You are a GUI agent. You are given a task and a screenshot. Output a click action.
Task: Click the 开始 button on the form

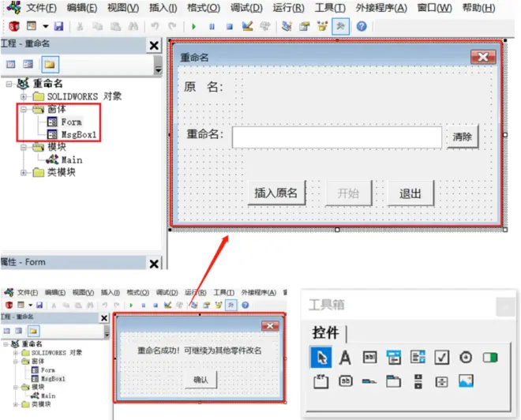tap(348, 193)
